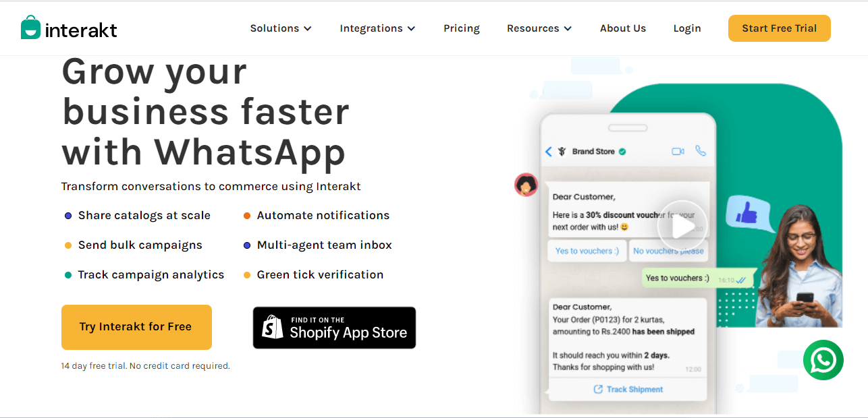Open the Pricing page
This screenshot has height=418, width=868.
pyautogui.click(x=462, y=28)
